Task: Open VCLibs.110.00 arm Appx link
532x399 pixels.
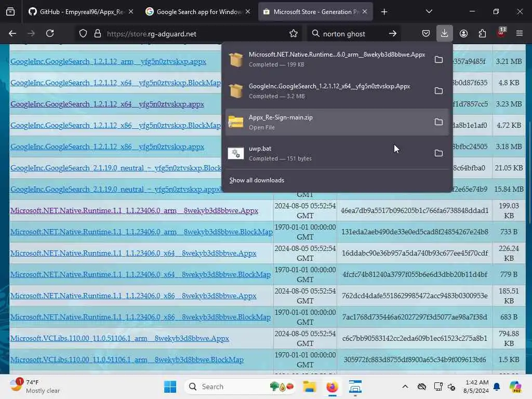Action: [x=119, y=339]
